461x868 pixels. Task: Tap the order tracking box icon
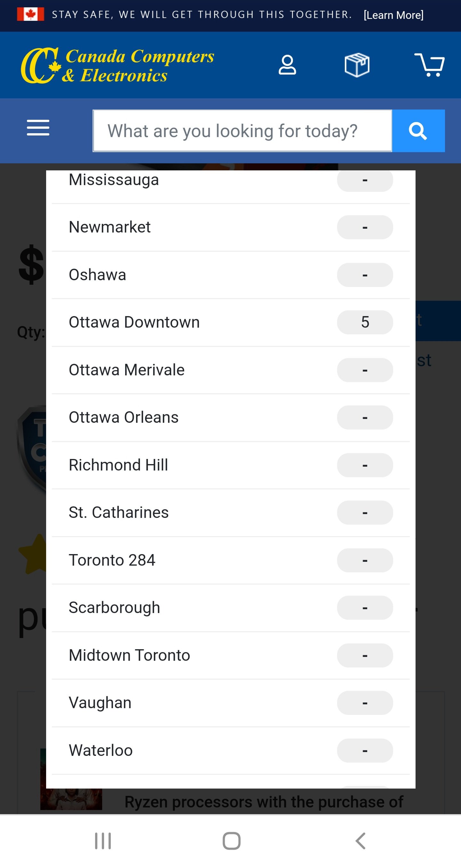(x=357, y=65)
